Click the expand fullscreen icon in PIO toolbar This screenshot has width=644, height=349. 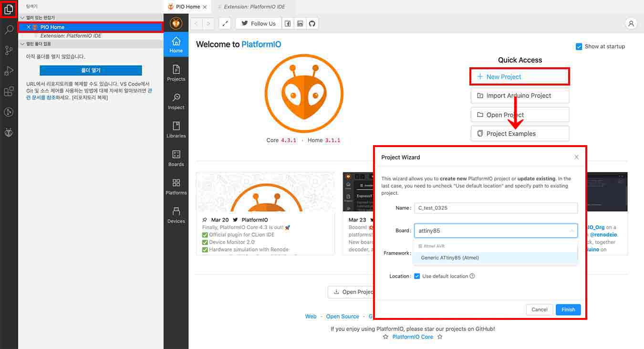pos(225,23)
